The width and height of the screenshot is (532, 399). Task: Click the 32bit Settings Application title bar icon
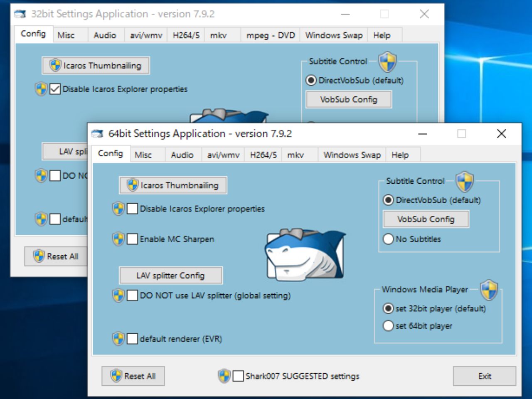pyautogui.click(x=20, y=14)
